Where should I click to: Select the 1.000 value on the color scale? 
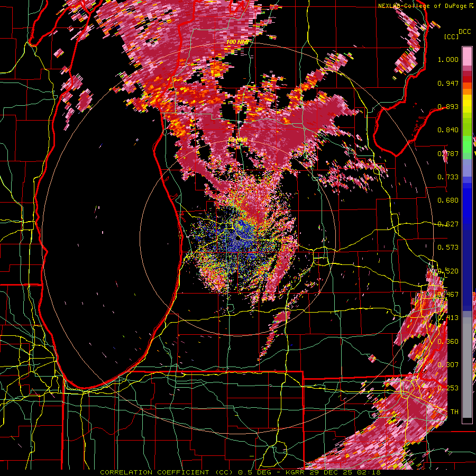tap(448, 59)
